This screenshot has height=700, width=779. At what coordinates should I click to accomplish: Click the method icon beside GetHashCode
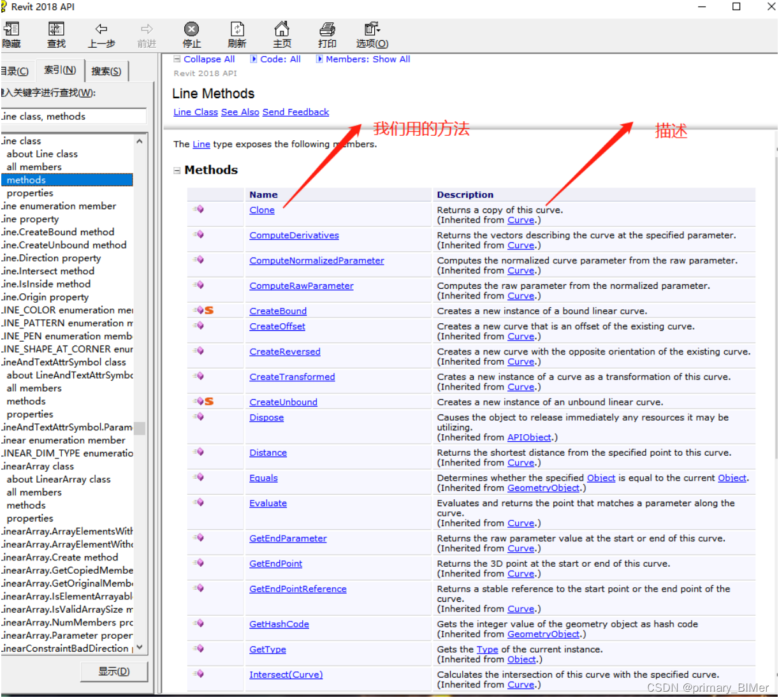(x=199, y=623)
